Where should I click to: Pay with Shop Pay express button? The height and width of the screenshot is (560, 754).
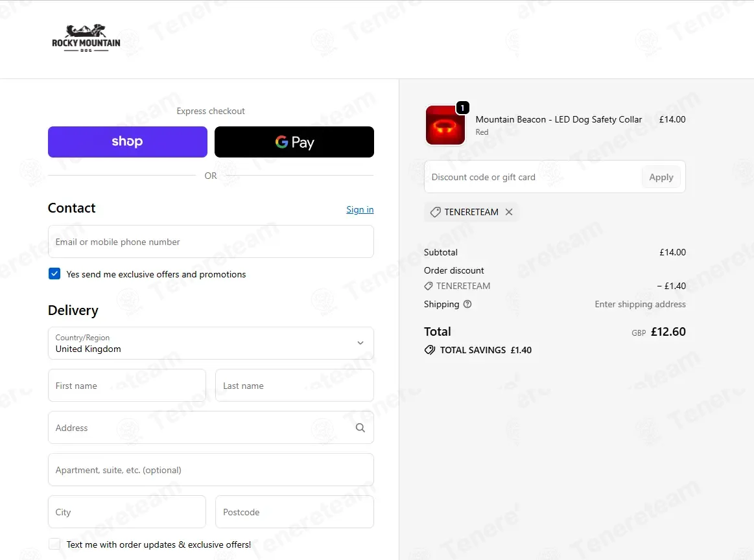(128, 142)
